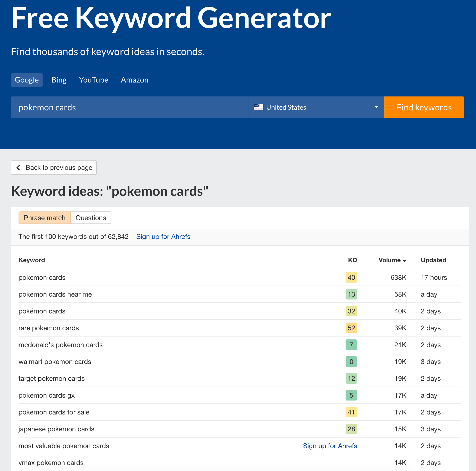Click the Phrase match filter icon

(45, 217)
